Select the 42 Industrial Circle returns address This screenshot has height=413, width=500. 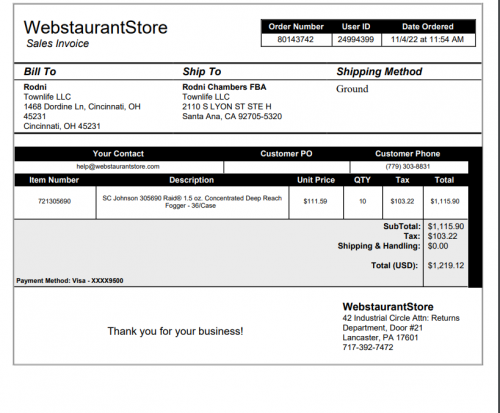401,323
